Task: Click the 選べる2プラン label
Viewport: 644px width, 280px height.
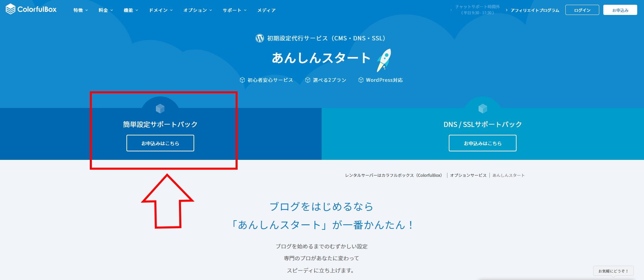Action: point(329,80)
